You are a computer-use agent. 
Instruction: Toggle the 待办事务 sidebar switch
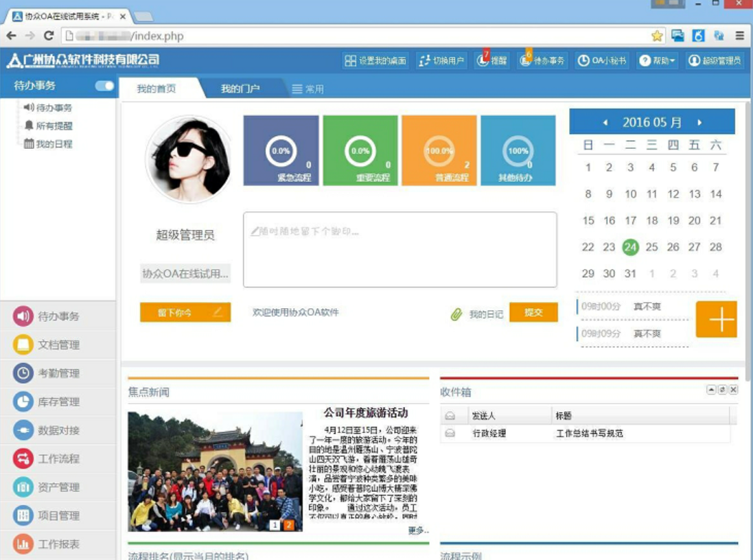104,86
